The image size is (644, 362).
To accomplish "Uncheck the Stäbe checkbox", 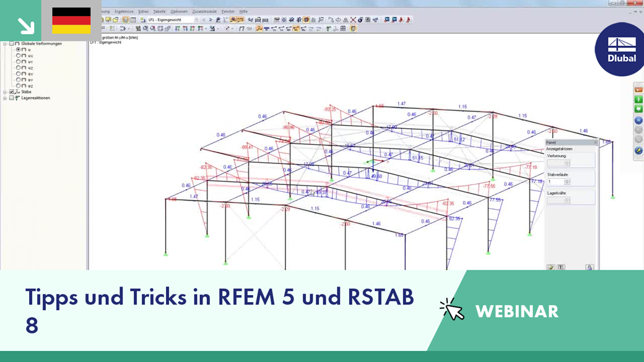I will coord(12,92).
